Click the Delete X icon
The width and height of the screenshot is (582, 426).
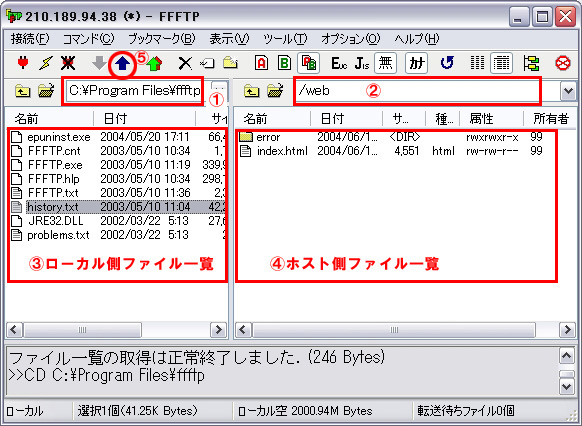pyautogui.click(x=185, y=63)
